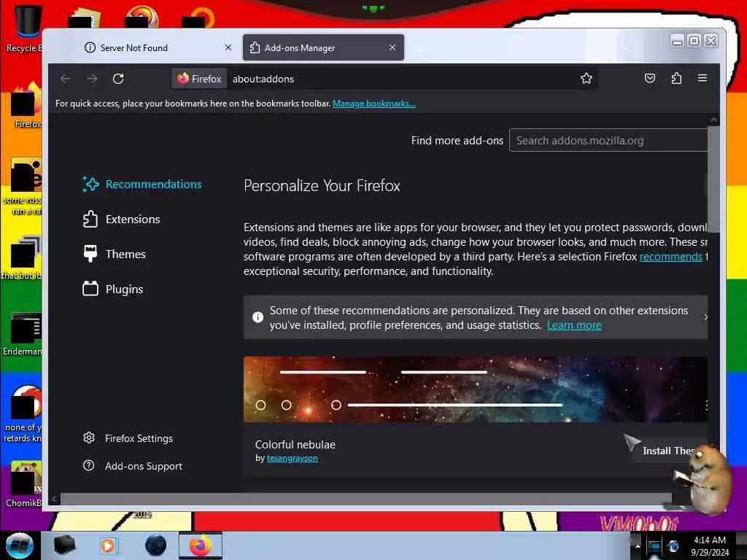The image size is (747, 560).
Task: Click the Personalize Your Firefox heading
Action: coord(322,185)
